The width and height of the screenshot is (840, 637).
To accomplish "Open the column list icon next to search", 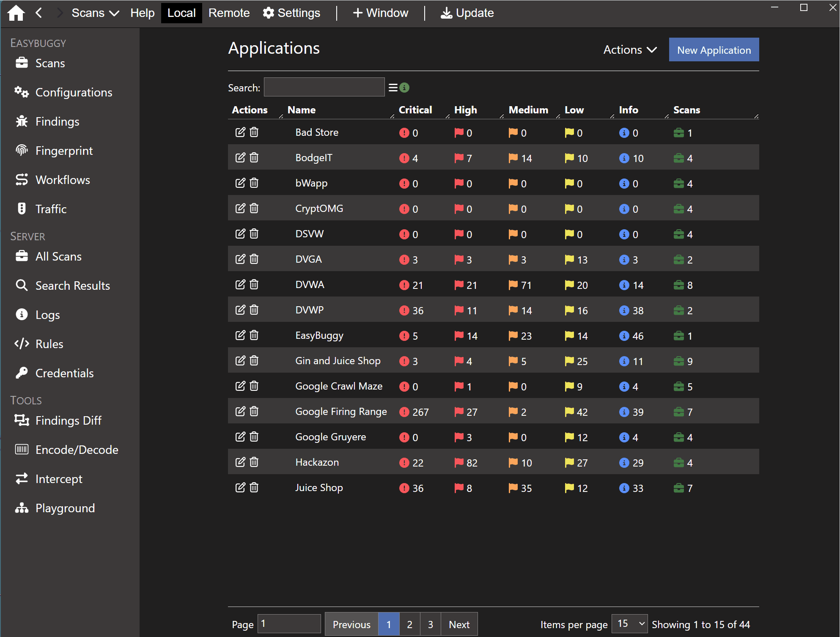I will tap(393, 88).
